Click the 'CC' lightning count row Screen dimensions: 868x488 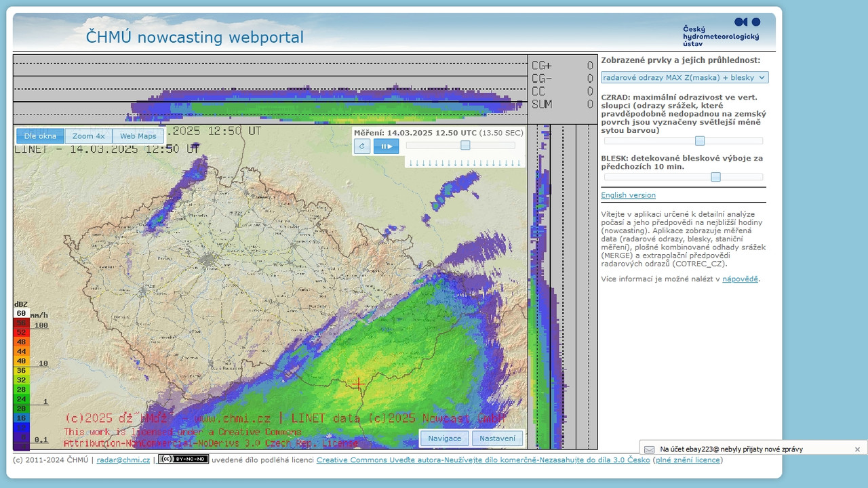[x=562, y=91]
